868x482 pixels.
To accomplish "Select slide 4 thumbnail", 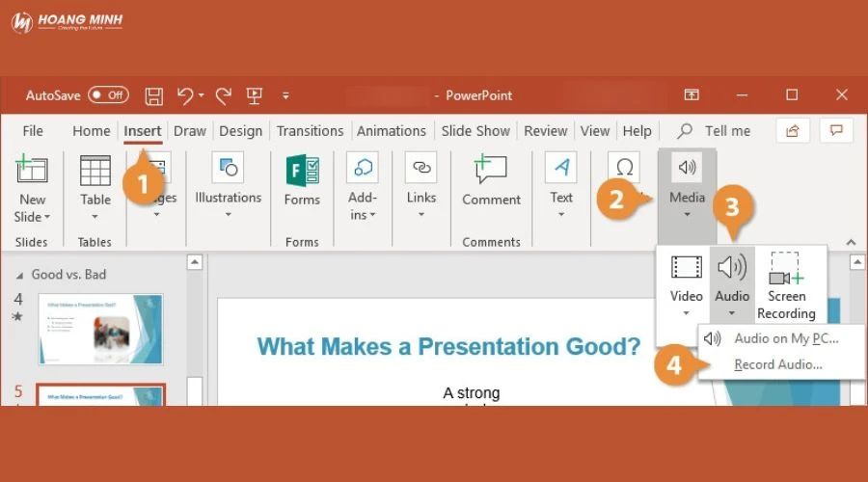I will point(100,329).
